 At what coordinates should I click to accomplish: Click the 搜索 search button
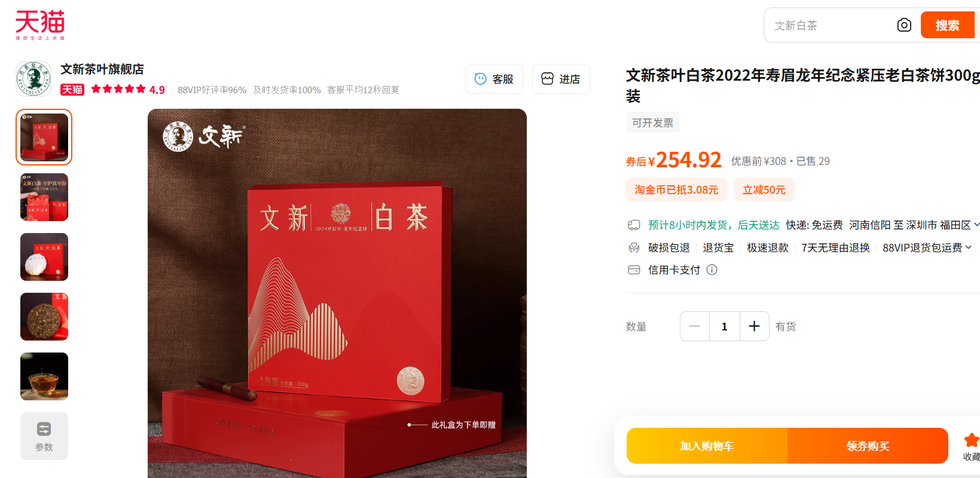947,25
